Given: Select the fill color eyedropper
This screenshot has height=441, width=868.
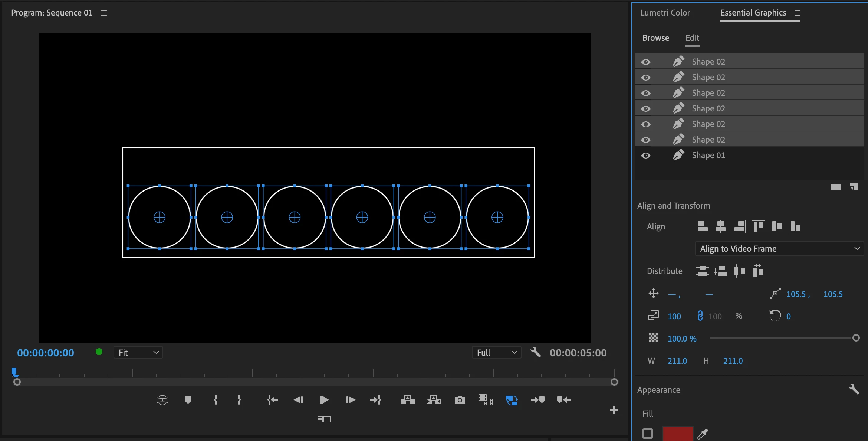Looking at the screenshot, I should point(703,434).
